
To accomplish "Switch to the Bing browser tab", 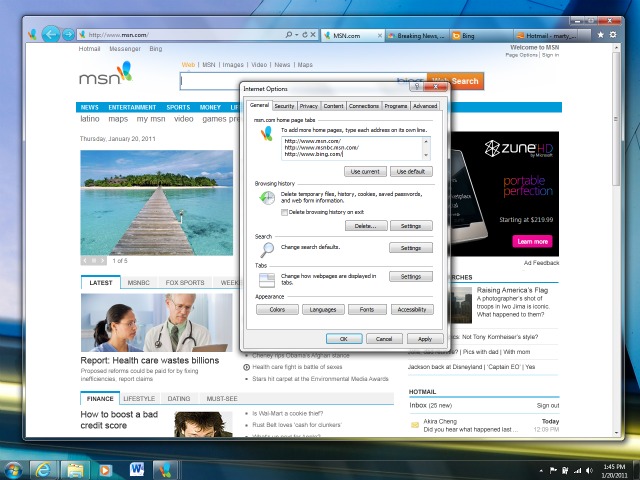I will point(481,36).
